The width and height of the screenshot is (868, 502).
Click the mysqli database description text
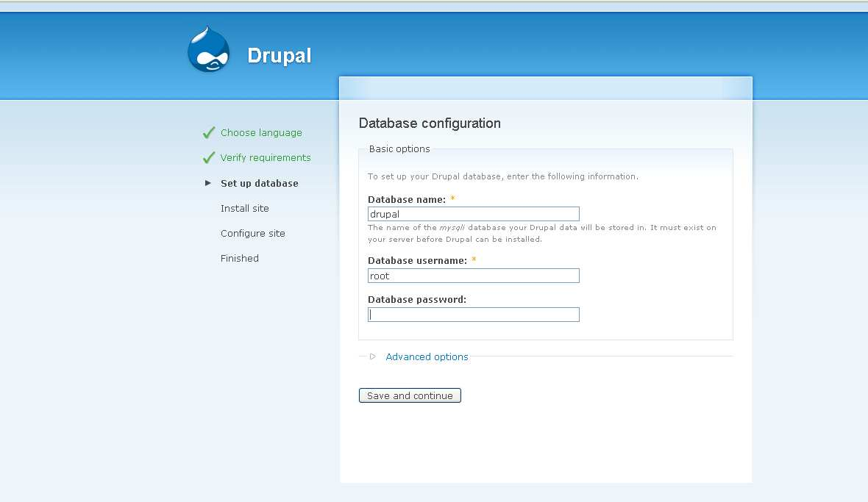coord(542,233)
